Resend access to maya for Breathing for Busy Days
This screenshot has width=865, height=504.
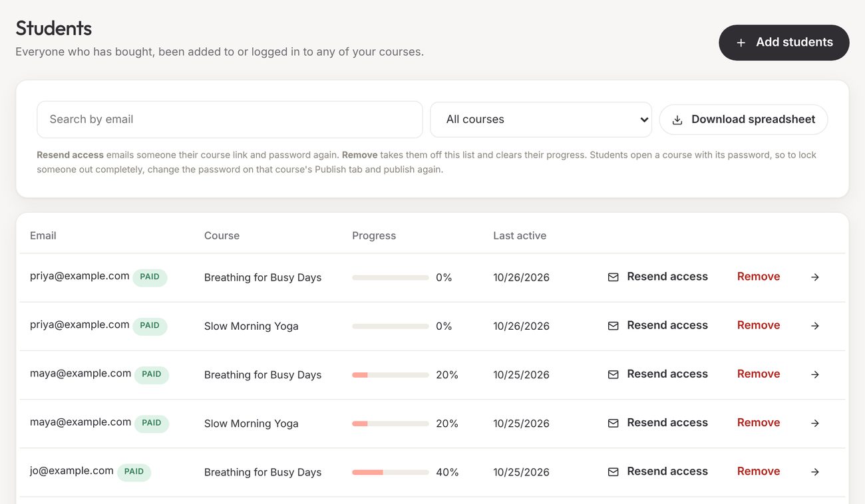click(658, 374)
